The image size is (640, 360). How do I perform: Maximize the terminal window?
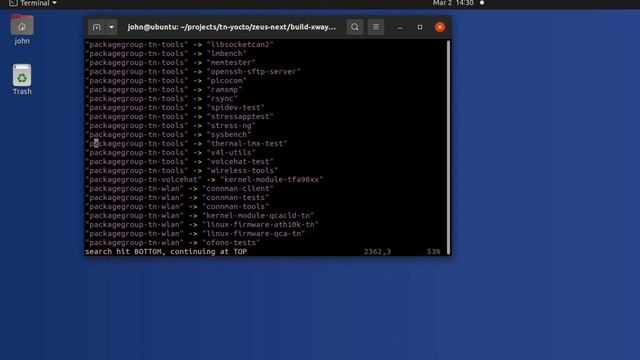point(420,27)
